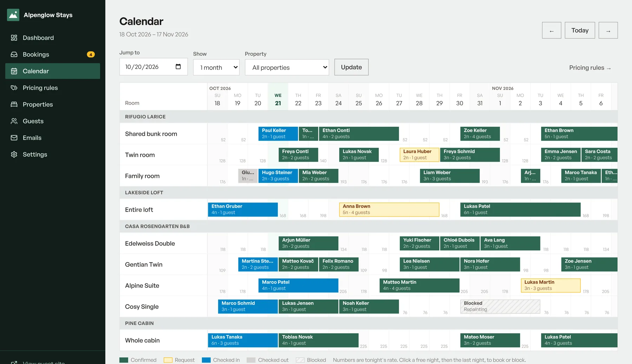
Task: Open Dashboard in the sidebar
Action: tap(53, 38)
